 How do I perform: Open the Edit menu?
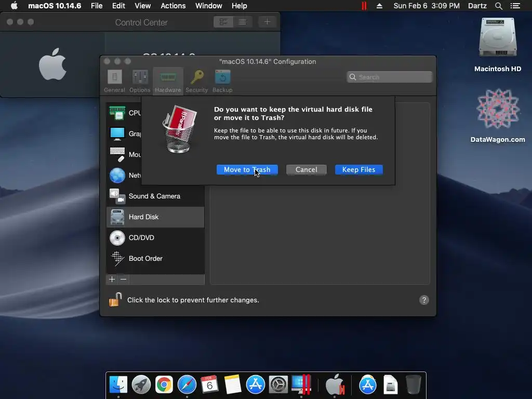click(x=119, y=6)
